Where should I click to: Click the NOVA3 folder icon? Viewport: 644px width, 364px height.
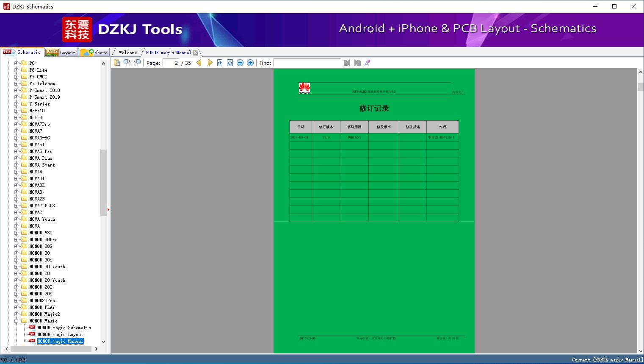pos(24,192)
